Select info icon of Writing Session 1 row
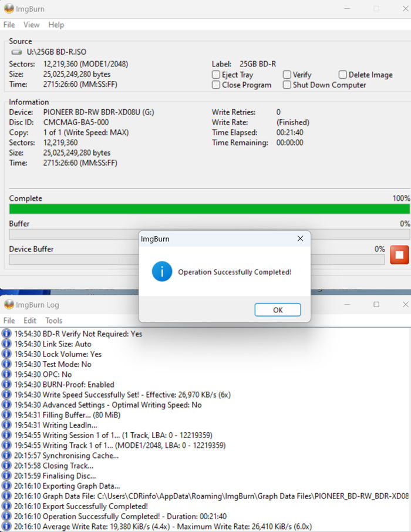 pyautogui.click(x=6, y=435)
